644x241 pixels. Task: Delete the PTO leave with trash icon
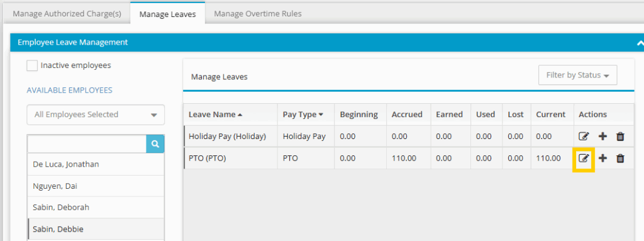621,158
